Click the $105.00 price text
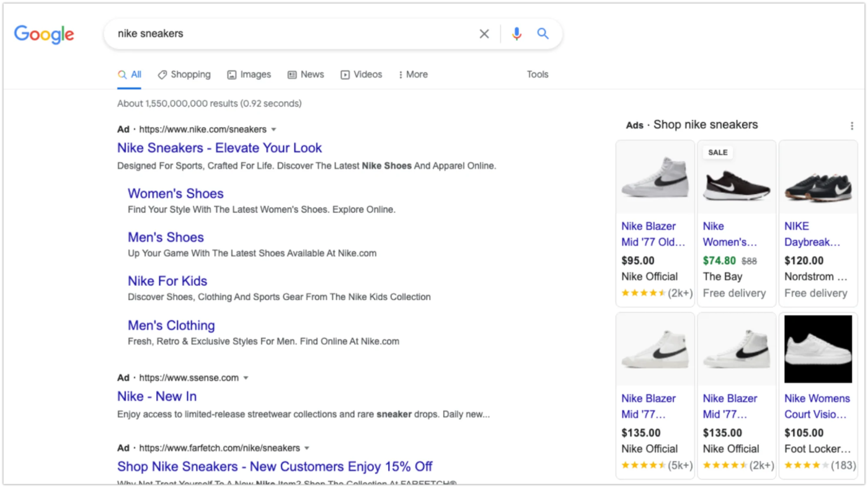 pos(804,433)
